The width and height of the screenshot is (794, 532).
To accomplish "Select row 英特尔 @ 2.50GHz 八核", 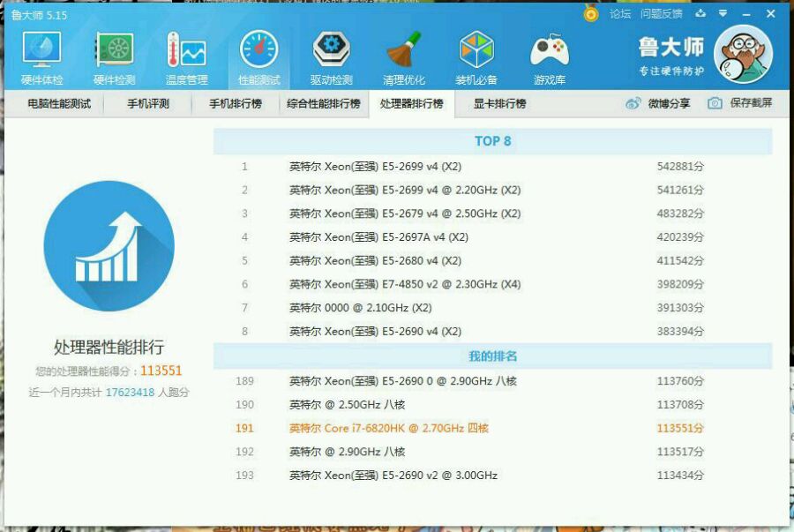I will 492,405.
